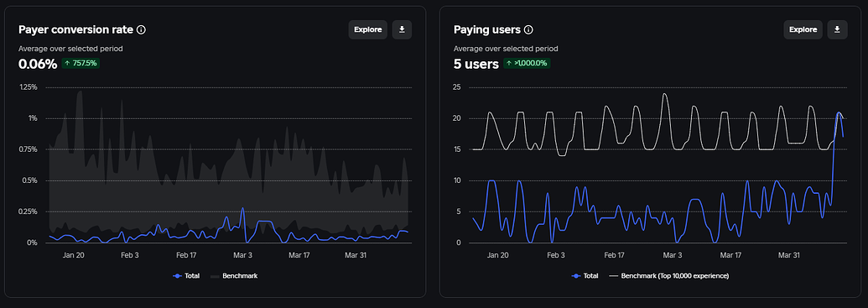Click Mar 31 label on Payer conversion chart
Image resolution: width=868 pixels, height=308 pixels.
[x=356, y=255]
